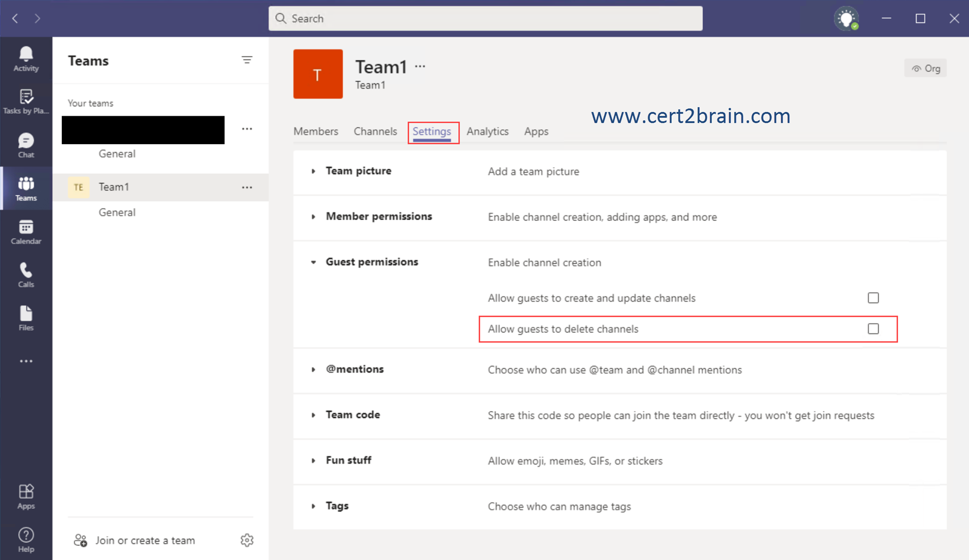The width and height of the screenshot is (969, 560).
Task: Open the Files section
Action: tap(26, 318)
